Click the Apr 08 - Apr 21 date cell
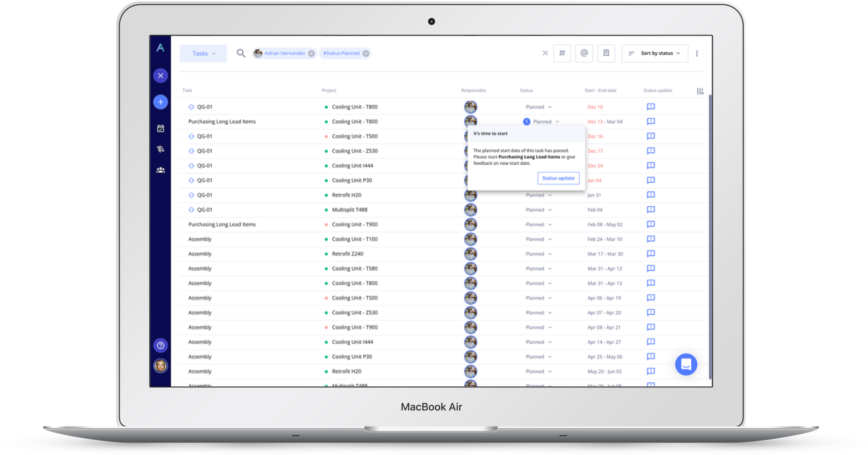Viewport: 868px width, 455px height. [x=604, y=327]
